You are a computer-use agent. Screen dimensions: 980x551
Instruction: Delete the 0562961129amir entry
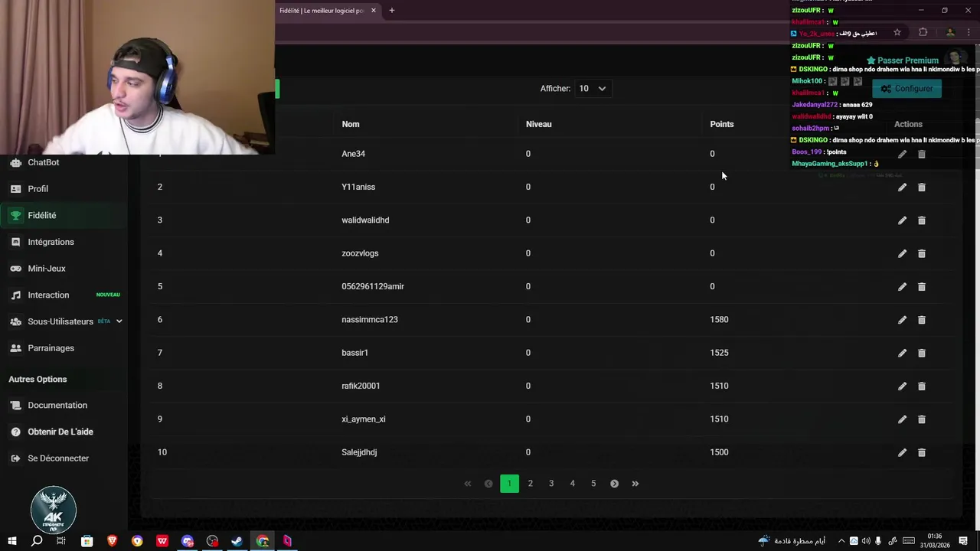coord(922,287)
